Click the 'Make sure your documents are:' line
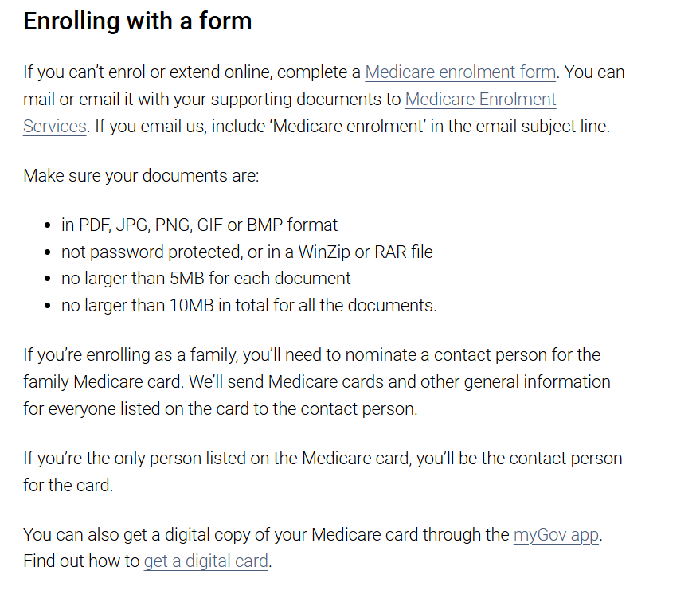This screenshot has width=700, height=594. pyautogui.click(x=141, y=176)
